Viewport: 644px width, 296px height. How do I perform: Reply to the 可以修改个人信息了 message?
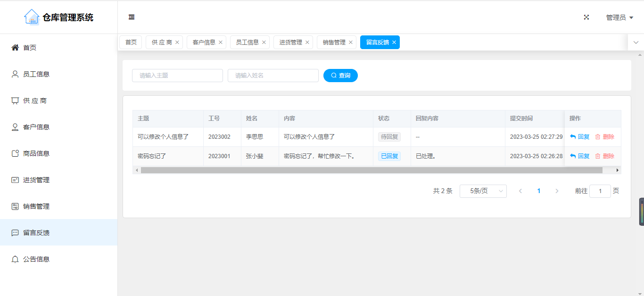point(580,137)
